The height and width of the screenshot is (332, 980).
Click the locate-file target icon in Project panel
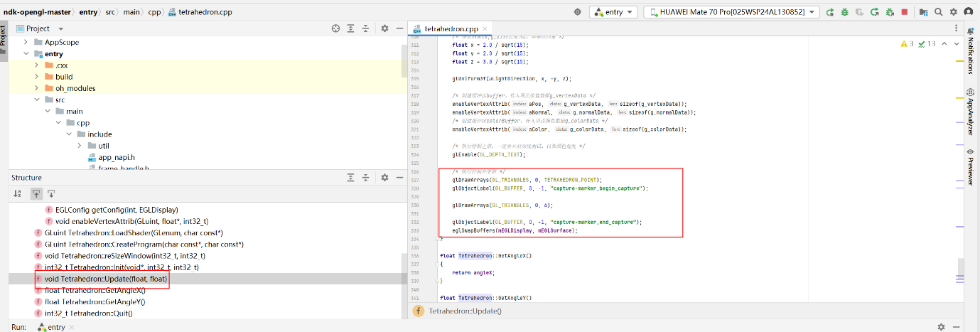point(335,28)
